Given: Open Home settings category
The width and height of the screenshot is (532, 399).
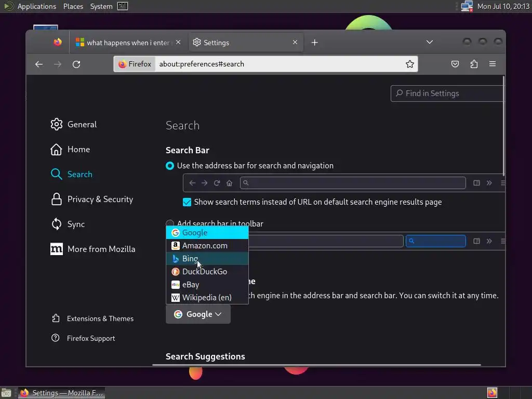Looking at the screenshot, I should click(x=70, y=150).
